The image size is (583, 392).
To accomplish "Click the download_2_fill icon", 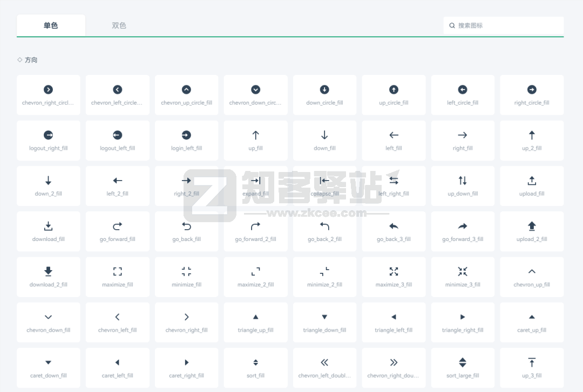I will pos(48,276).
